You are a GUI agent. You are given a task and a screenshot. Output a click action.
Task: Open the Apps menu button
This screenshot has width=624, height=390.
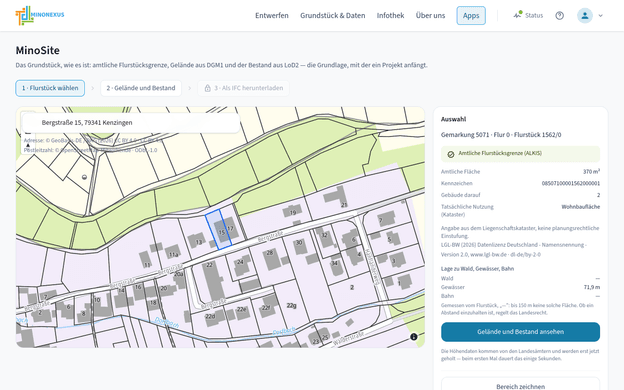(471, 16)
